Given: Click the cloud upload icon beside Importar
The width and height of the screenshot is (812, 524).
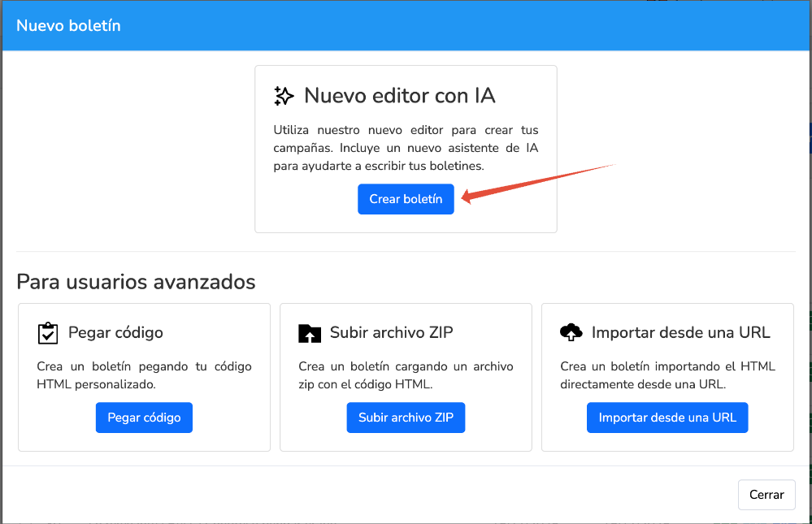Looking at the screenshot, I should pos(571,332).
